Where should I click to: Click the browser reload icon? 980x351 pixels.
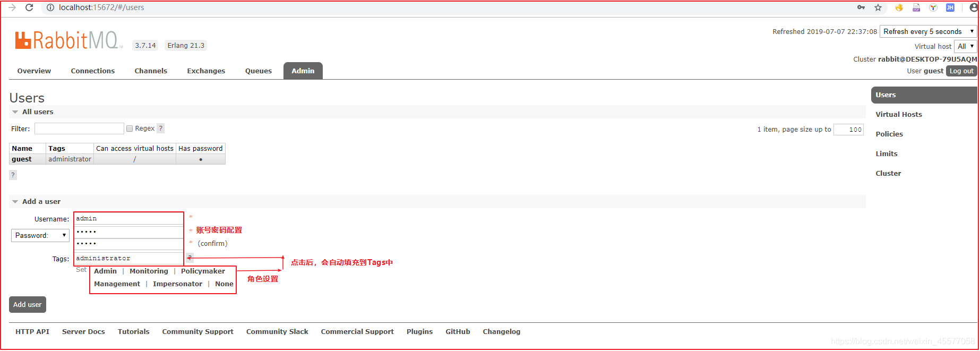click(x=29, y=7)
